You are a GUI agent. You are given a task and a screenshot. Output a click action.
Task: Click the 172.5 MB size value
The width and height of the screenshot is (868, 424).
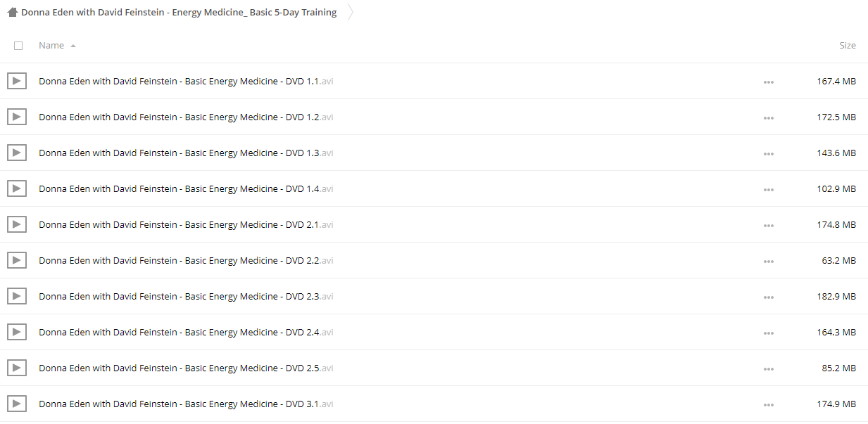tap(836, 117)
